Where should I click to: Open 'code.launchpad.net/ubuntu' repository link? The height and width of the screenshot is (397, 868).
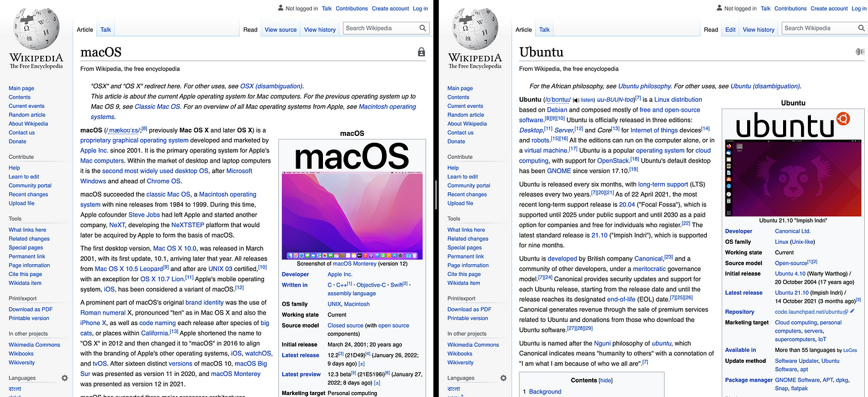810,312
